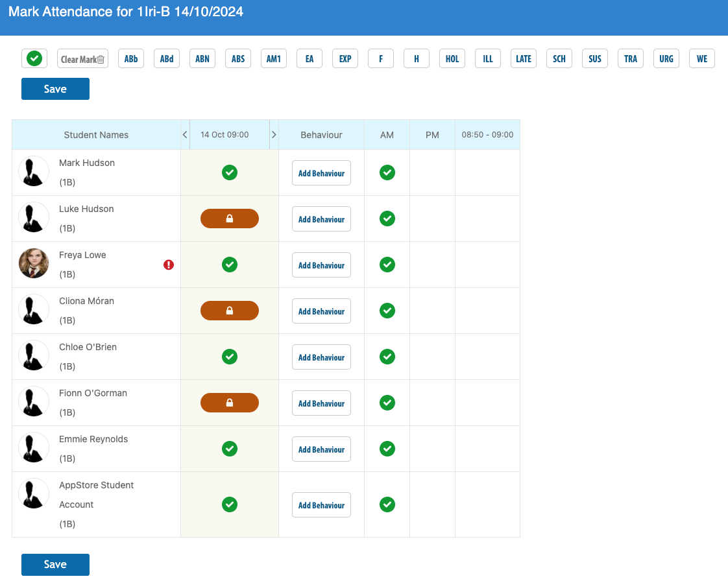Click Mark Hudson's avatar silhouette
The height and width of the screenshot is (581, 728).
(x=34, y=171)
